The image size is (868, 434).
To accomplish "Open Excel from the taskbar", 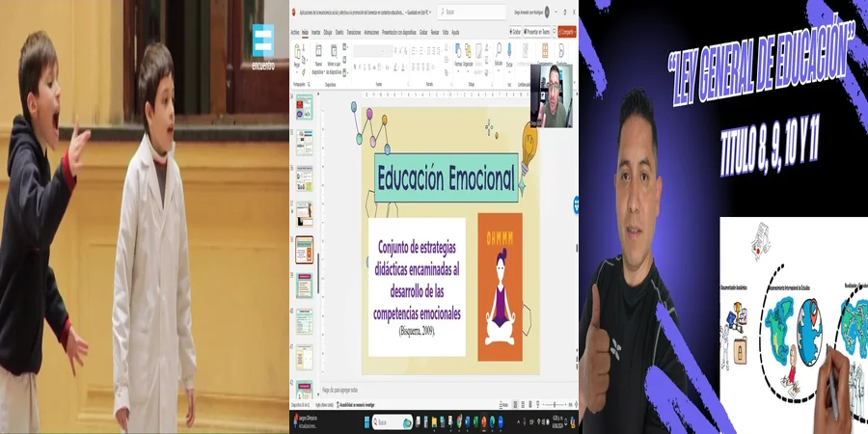I will tap(476, 422).
